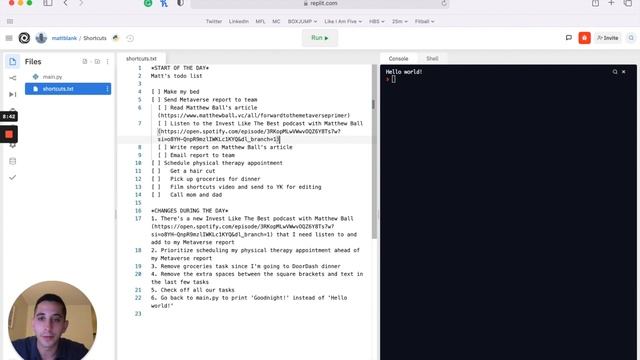Open the NFL bookmark
This screenshot has width=640, height=360.
[x=260, y=21]
